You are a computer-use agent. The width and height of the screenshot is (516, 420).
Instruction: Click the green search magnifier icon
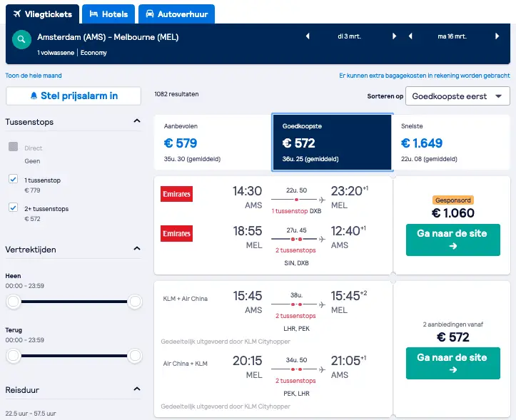21,39
